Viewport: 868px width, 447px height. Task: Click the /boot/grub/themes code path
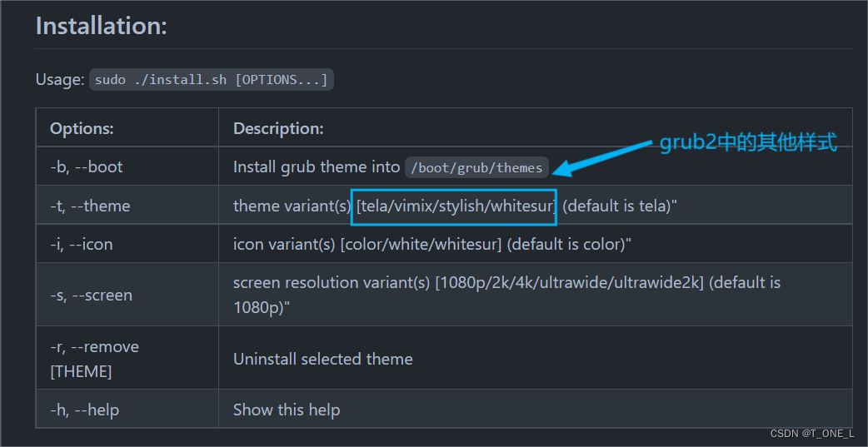pos(477,167)
